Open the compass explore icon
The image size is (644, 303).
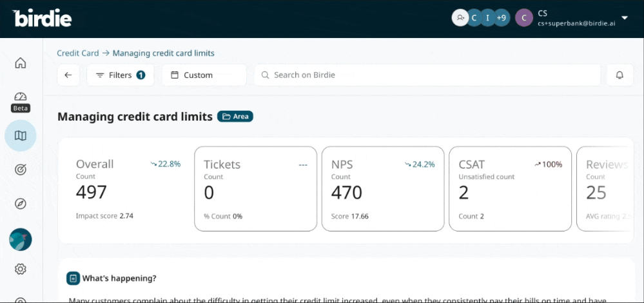[x=21, y=204]
